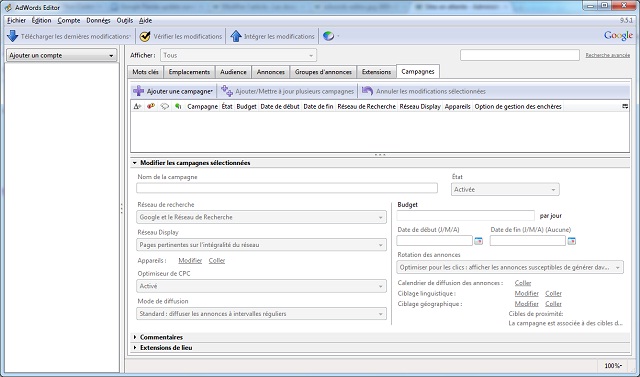Sort by the Budget column header

[247, 106]
